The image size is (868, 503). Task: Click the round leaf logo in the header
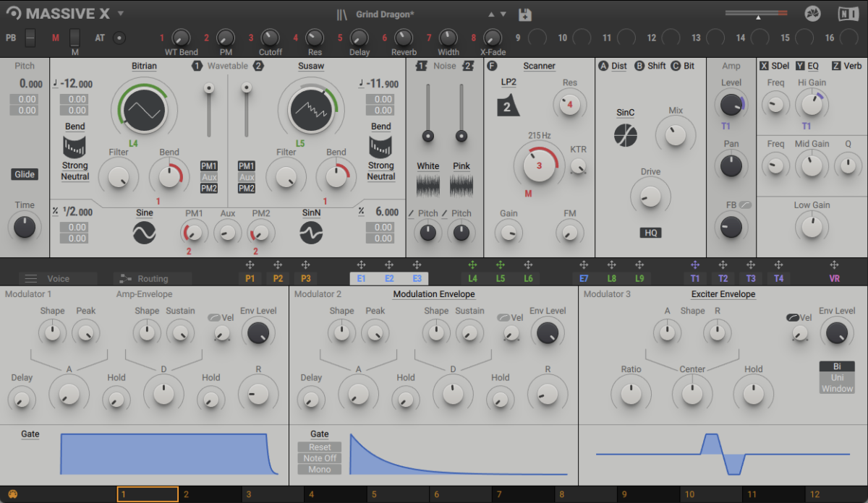[x=812, y=14]
